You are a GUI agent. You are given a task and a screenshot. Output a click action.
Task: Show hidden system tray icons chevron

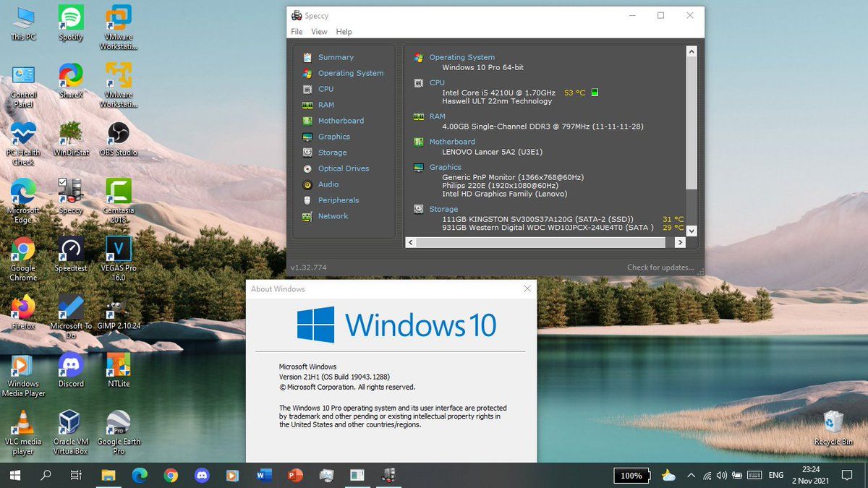690,476
